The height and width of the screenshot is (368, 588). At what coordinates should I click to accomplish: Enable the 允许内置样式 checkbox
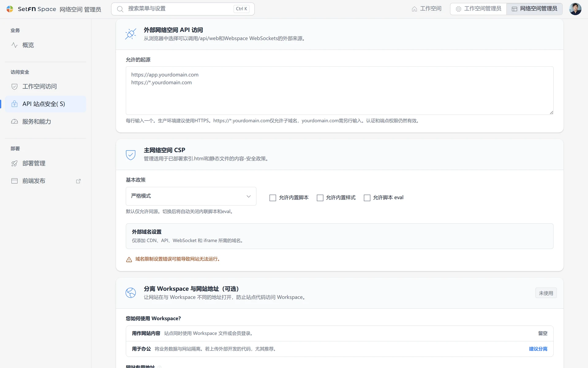coord(320,198)
